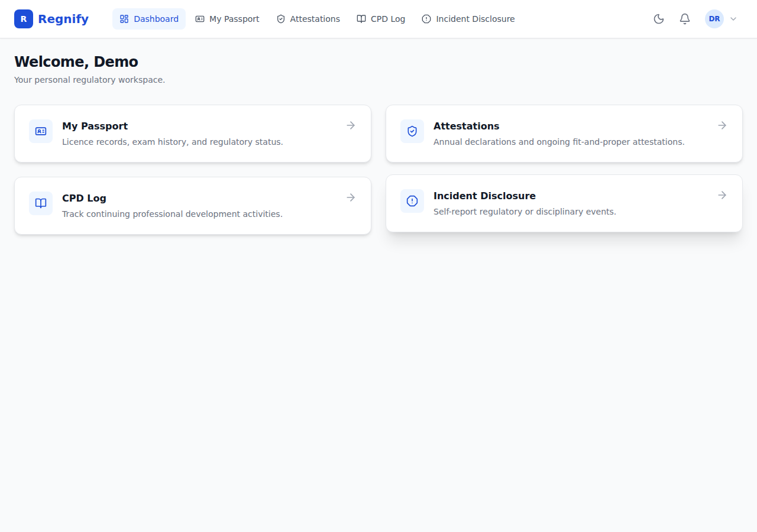
Task: Click "Self-report regulatory or disciplinary events" text
Action: 525,212
